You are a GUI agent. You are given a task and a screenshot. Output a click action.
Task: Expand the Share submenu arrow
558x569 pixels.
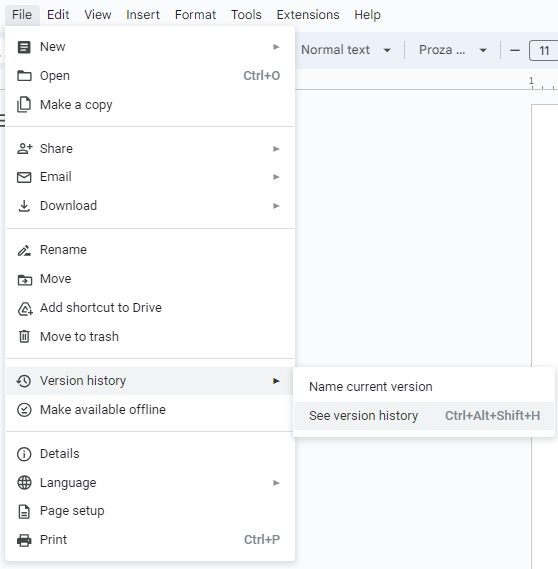[276, 149]
